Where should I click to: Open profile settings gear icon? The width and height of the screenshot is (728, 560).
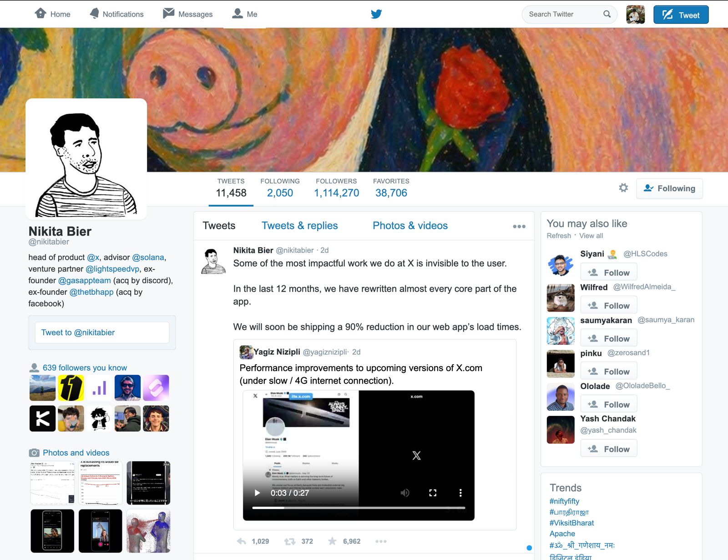click(x=623, y=188)
